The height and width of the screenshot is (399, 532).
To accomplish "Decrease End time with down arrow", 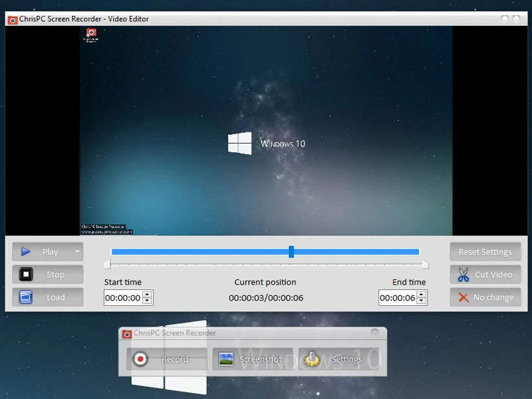I will coord(421,301).
